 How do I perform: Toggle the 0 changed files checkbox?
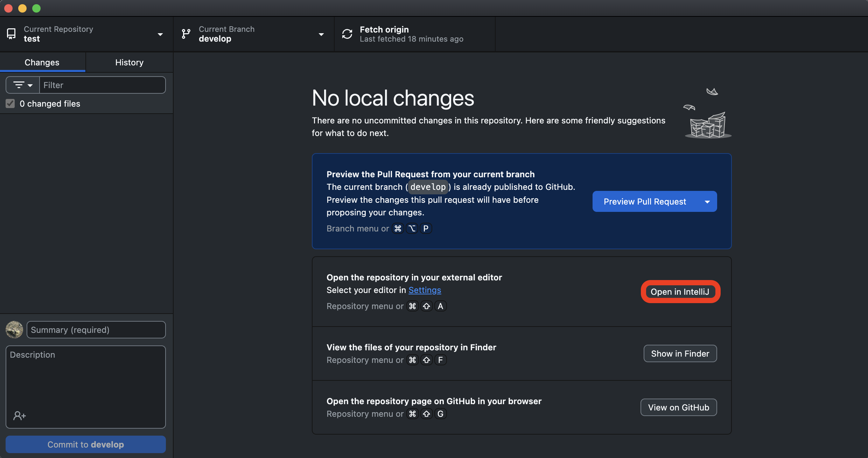point(10,103)
